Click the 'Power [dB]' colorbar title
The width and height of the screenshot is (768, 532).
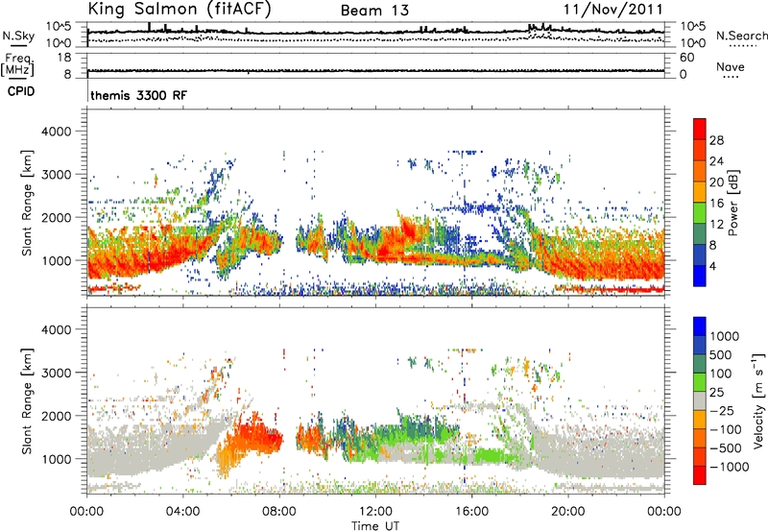(733, 203)
